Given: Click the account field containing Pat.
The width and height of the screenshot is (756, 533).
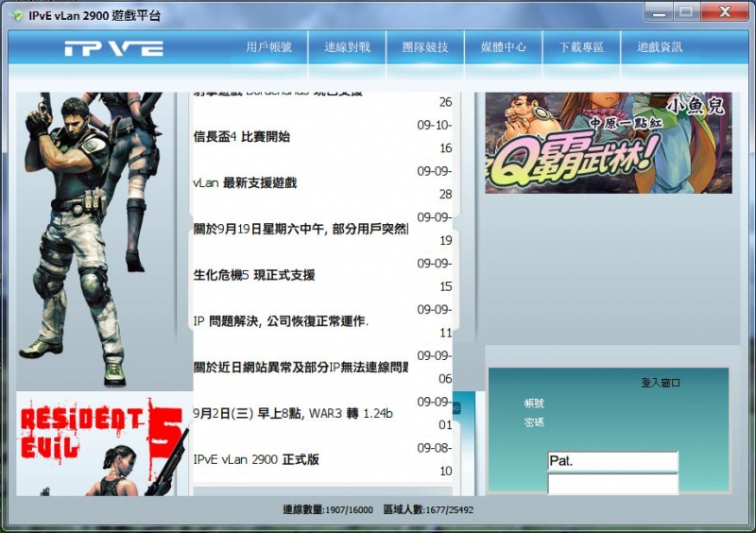Looking at the screenshot, I should (x=612, y=461).
